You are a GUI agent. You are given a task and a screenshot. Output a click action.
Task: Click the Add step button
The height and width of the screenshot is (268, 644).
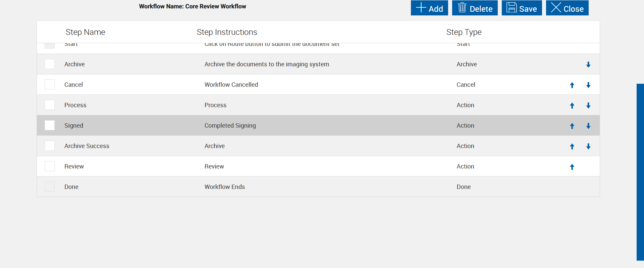tap(429, 8)
